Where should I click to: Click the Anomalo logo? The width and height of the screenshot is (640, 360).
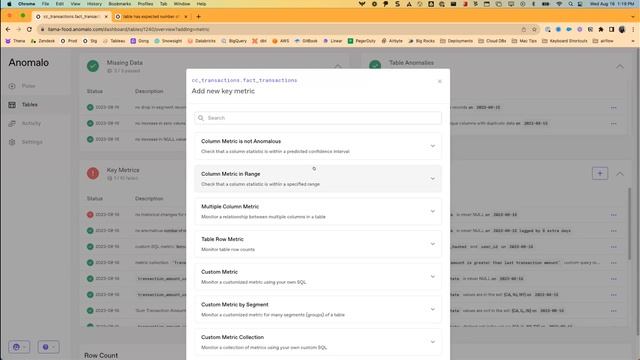[x=29, y=62]
